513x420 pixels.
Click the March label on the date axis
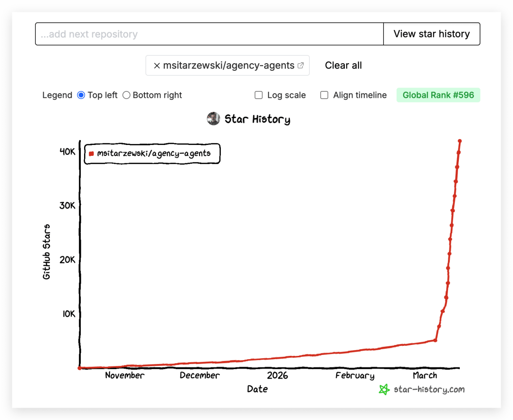(x=425, y=375)
